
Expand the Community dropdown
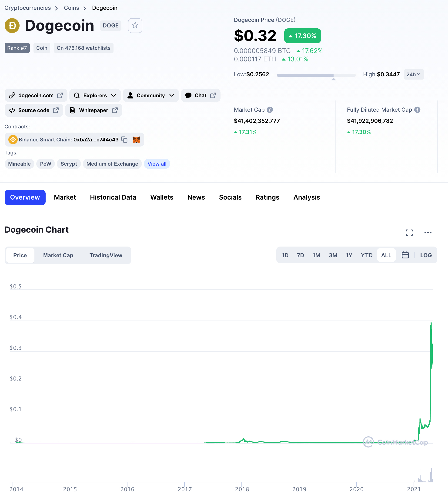click(x=151, y=95)
